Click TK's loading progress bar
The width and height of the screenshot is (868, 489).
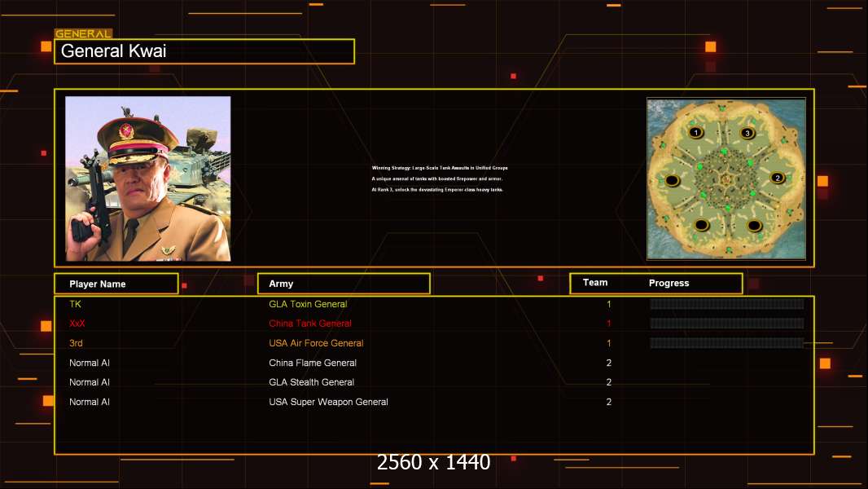pyautogui.click(x=726, y=304)
